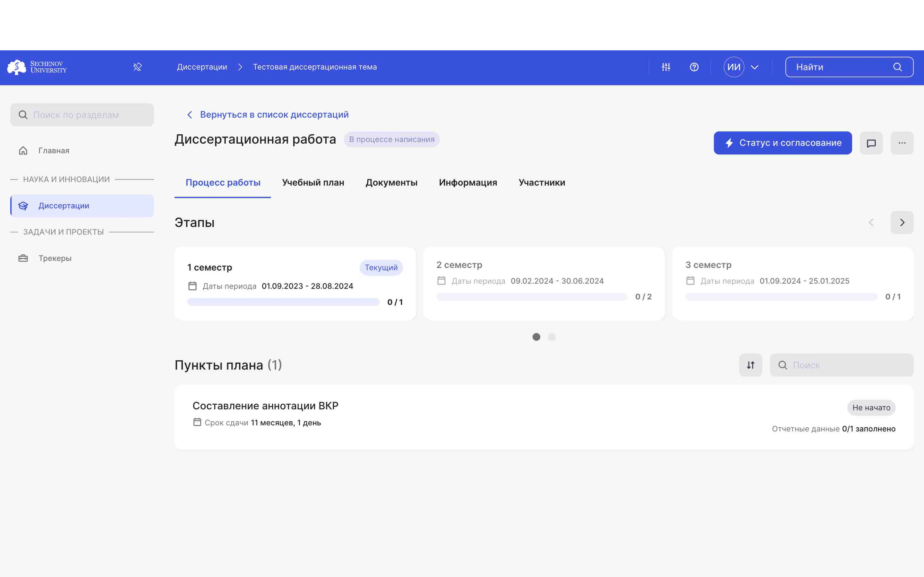924x577 pixels.
Task: Click left chevron to go back этапы
Action: (x=871, y=223)
